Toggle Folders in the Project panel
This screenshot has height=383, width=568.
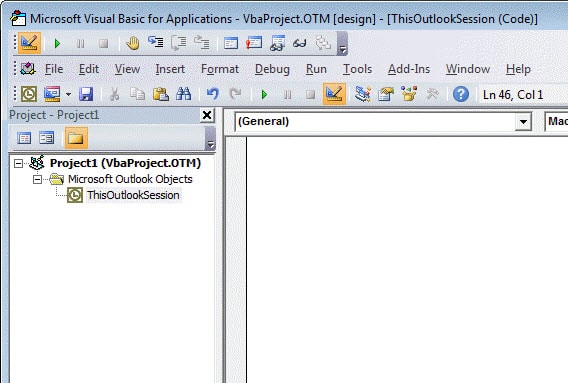coord(76,138)
